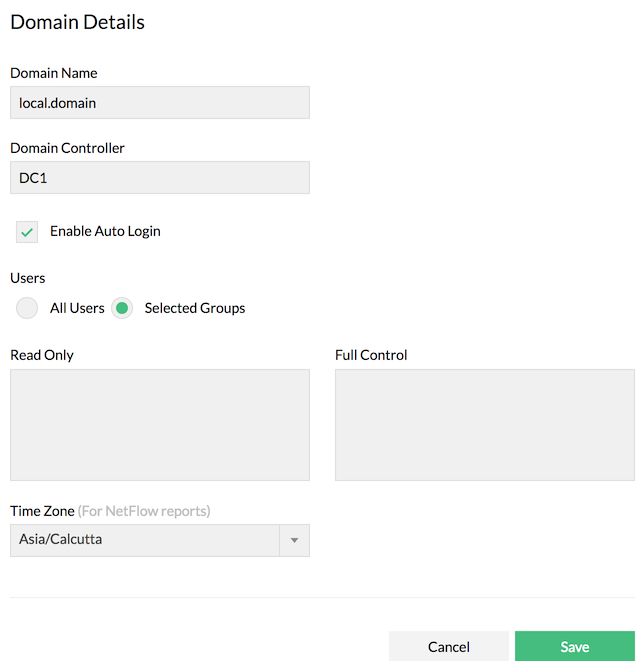Click inside the Read Only groups box
Screen dimensions: 644x661
coord(160,425)
